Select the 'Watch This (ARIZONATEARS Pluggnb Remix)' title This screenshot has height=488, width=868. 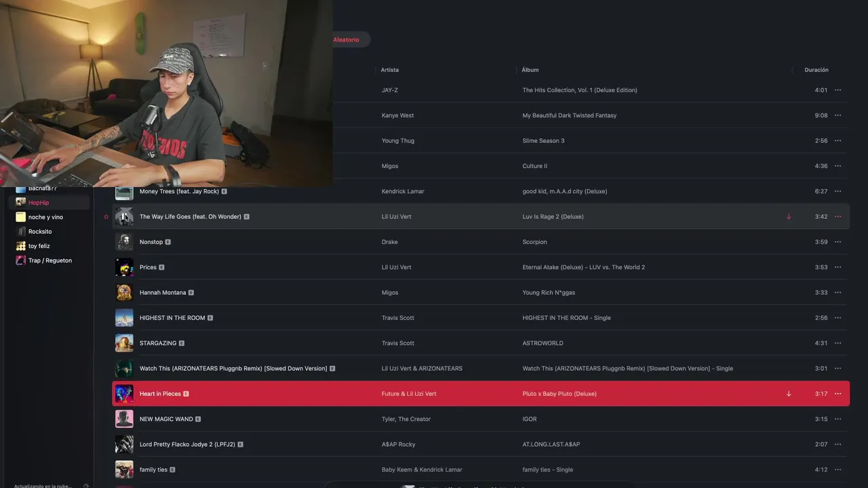pyautogui.click(x=233, y=369)
